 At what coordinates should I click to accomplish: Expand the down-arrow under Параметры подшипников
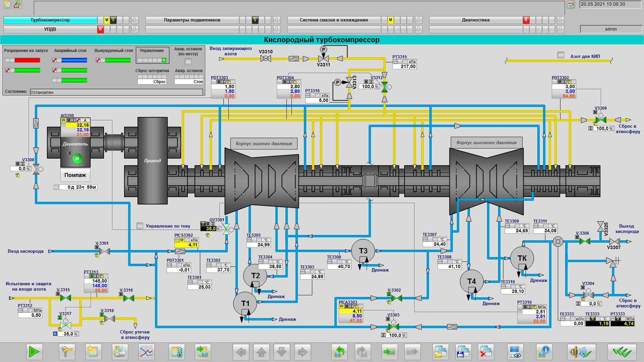tap(277, 29)
